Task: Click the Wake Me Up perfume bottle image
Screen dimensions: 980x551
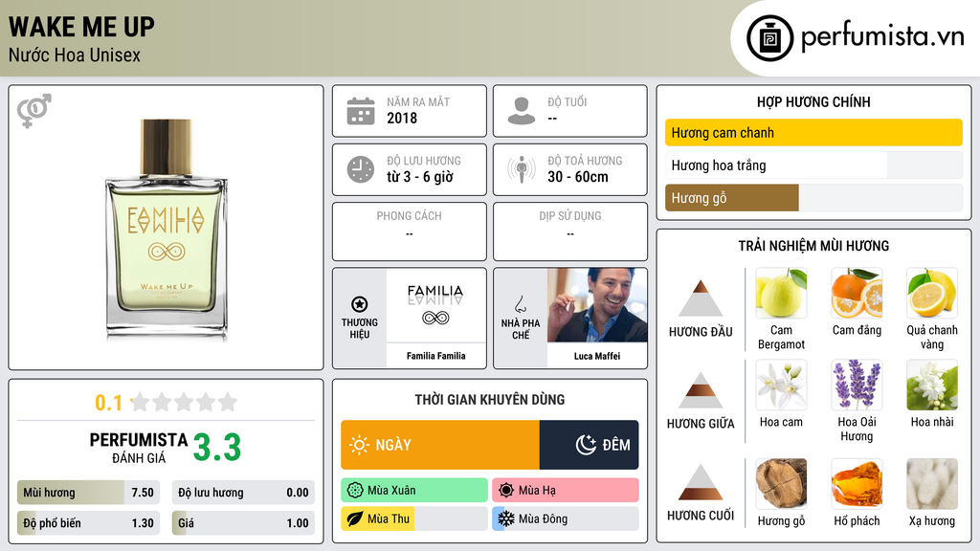Action: point(167,228)
